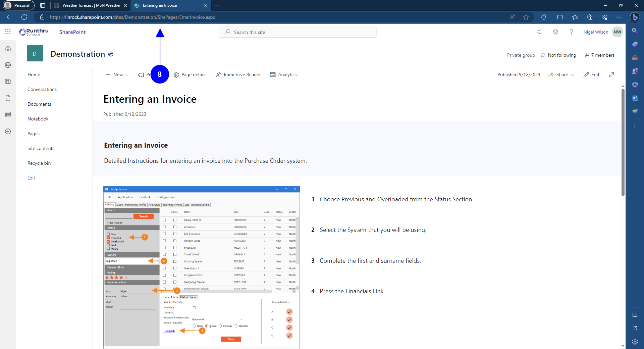644x349 pixels.
Task: Open Page details panel
Action: [190, 75]
